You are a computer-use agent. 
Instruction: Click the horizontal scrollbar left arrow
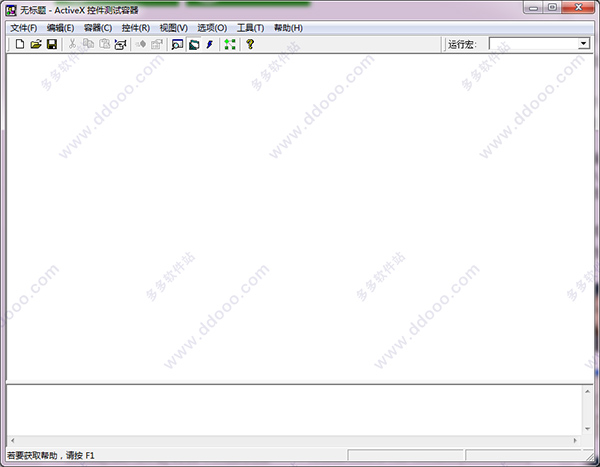point(13,441)
